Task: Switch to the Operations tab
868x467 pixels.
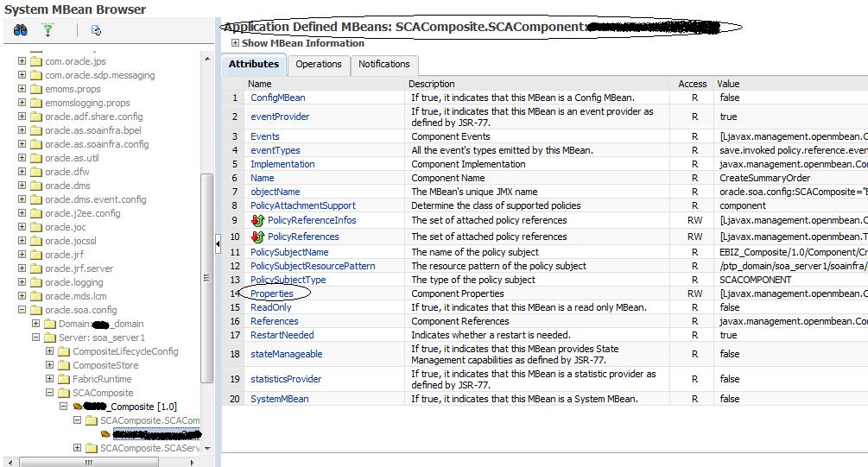Action: click(x=319, y=64)
